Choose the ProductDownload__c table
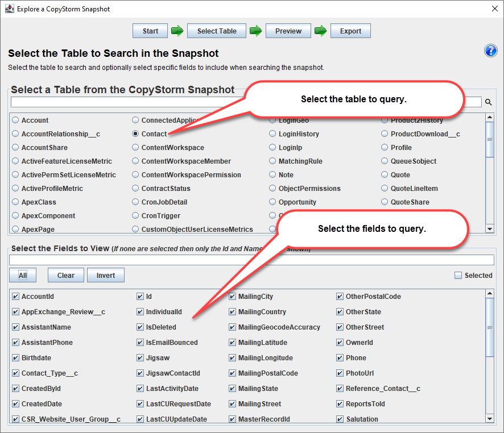Image resolution: width=504 pixels, height=433 pixels. pos(385,134)
